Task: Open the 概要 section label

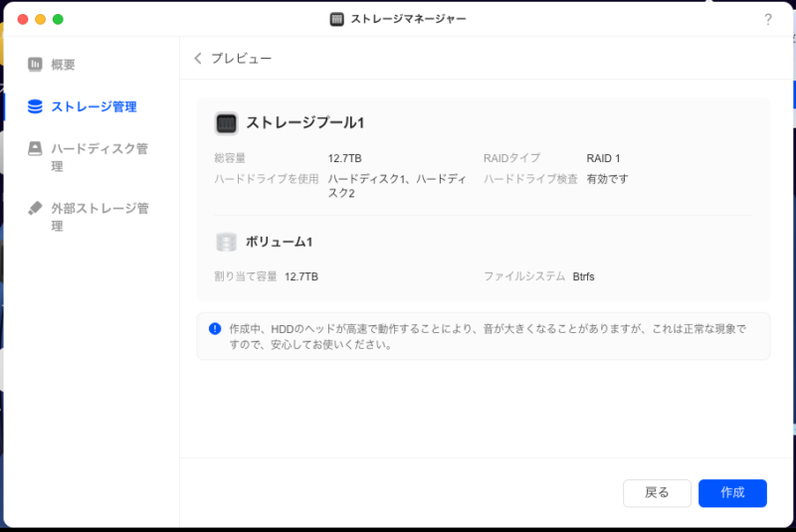Action: coord(64,65)
